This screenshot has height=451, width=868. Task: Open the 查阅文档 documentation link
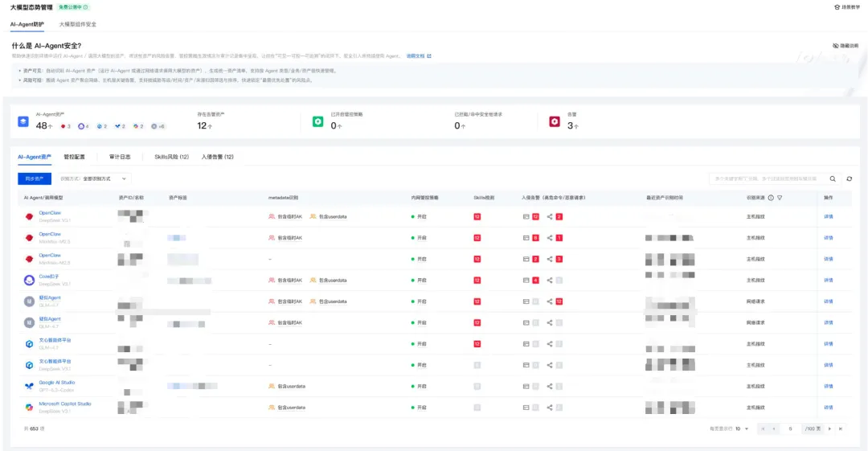[419, 56]
